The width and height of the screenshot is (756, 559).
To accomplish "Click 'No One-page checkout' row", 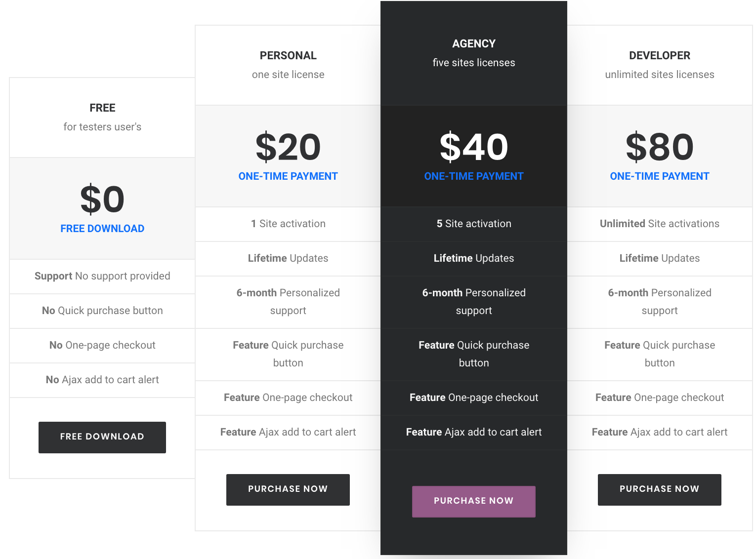I will (x=102, y=346).
